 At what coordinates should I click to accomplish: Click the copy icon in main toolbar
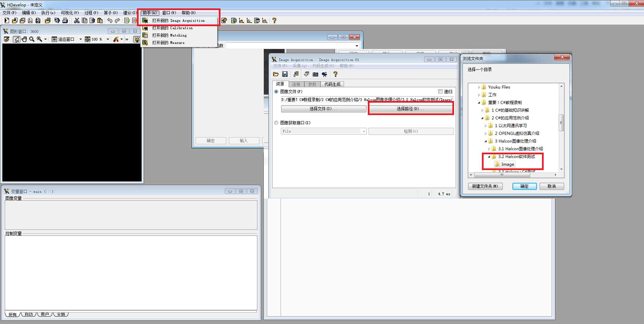tap(84, 20)
